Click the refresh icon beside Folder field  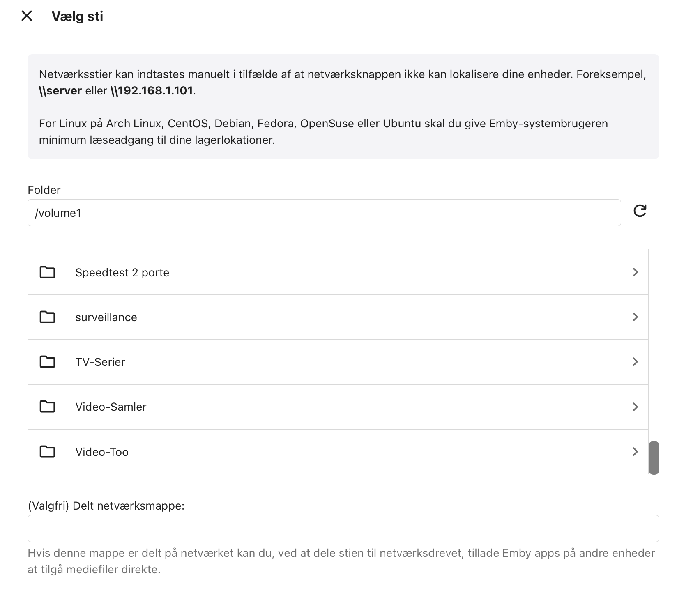coord(640,211)
